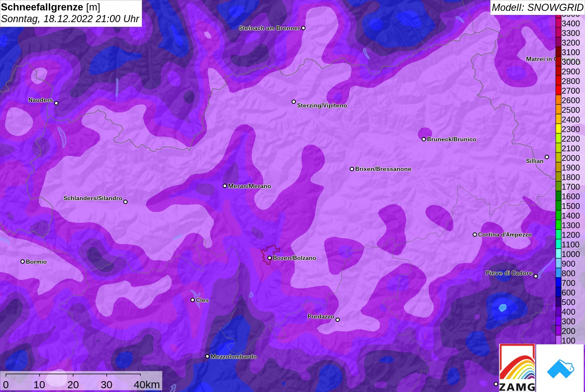The width and height of the screenshot is (585, 392).
Task: Select the Schlanders/Silandro marker dot
Action: coord(125,202)
